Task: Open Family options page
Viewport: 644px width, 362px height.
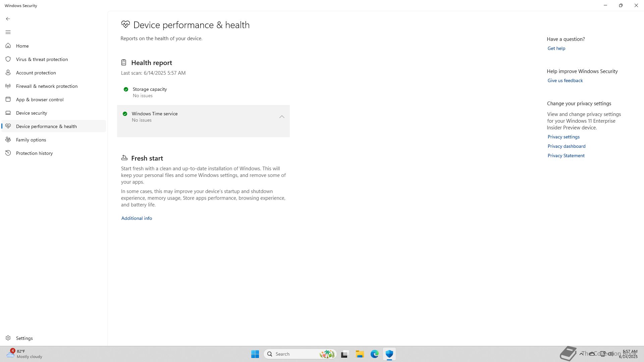Action: tap(31, 140)
